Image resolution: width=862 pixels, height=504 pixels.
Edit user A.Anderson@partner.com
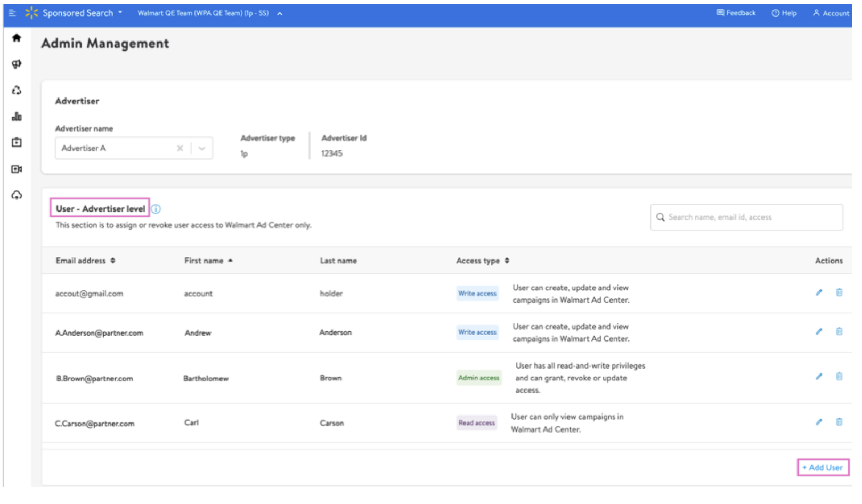click(x=819, y=331)
